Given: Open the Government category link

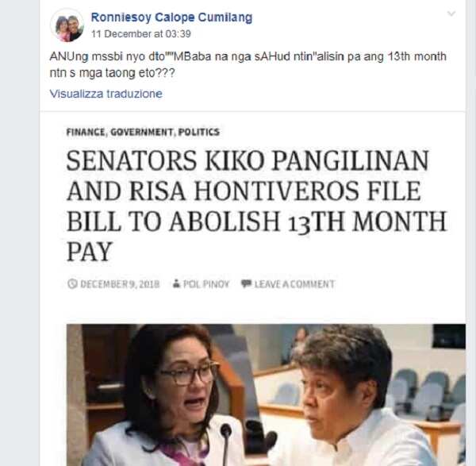Looking at the screenshot, I should tap(142, 132).
